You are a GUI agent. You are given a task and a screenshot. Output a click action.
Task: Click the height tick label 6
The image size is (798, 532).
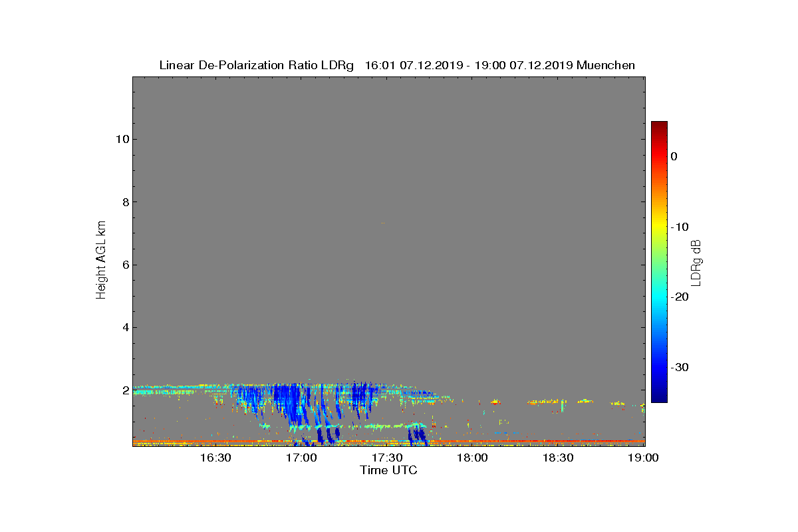click(124, 265)
